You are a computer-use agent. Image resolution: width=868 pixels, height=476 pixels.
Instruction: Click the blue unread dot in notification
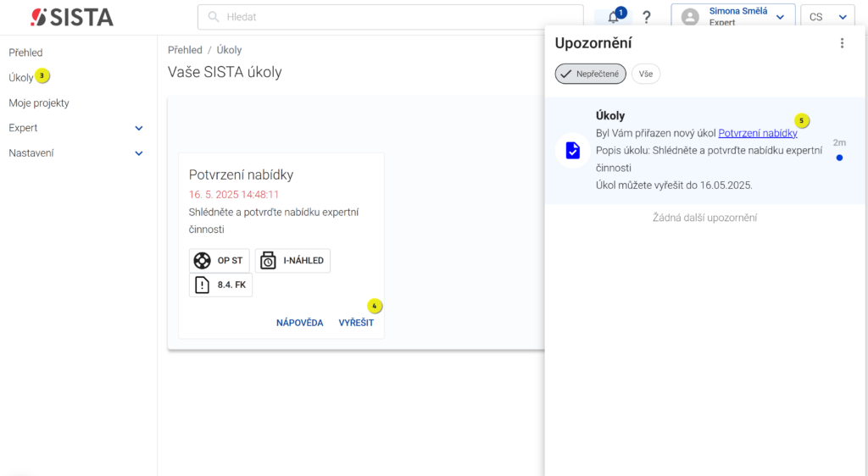[839, 158]
